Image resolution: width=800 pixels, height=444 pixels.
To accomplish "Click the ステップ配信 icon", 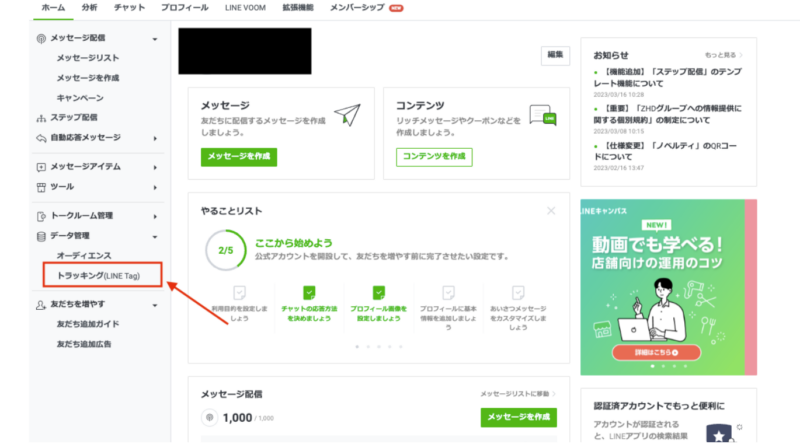I will click(41, 118).
